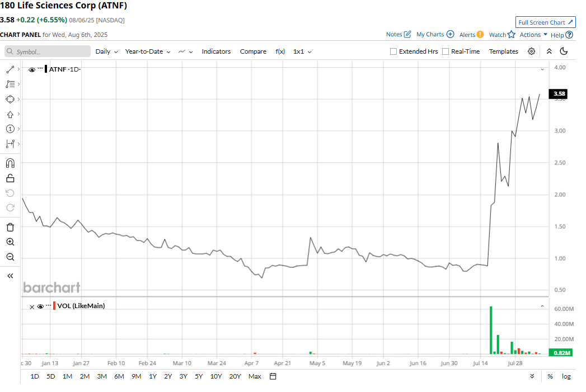The image size is (586, 392).
Task: Toggle log scale mode
Action: coord(566,376)
